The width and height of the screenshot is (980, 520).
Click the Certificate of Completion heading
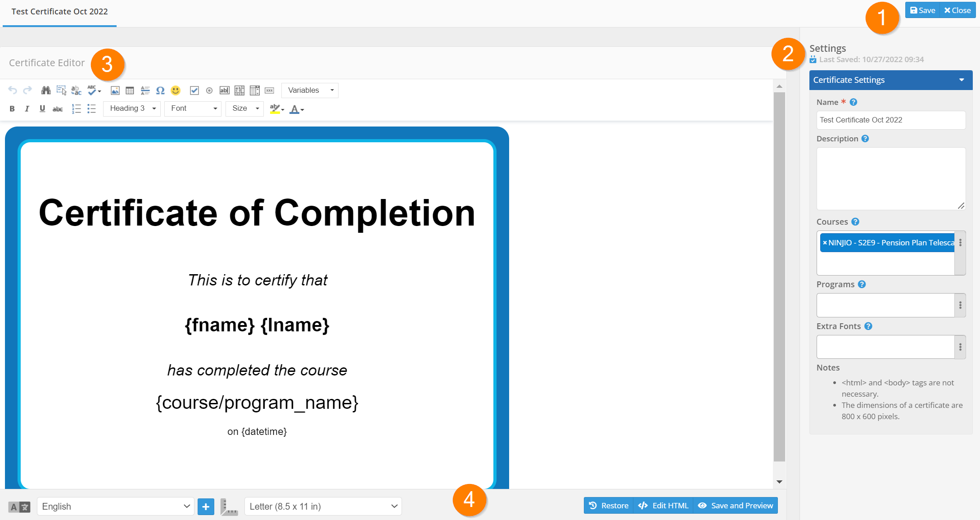pyautogui.click(x=257, y=213)
